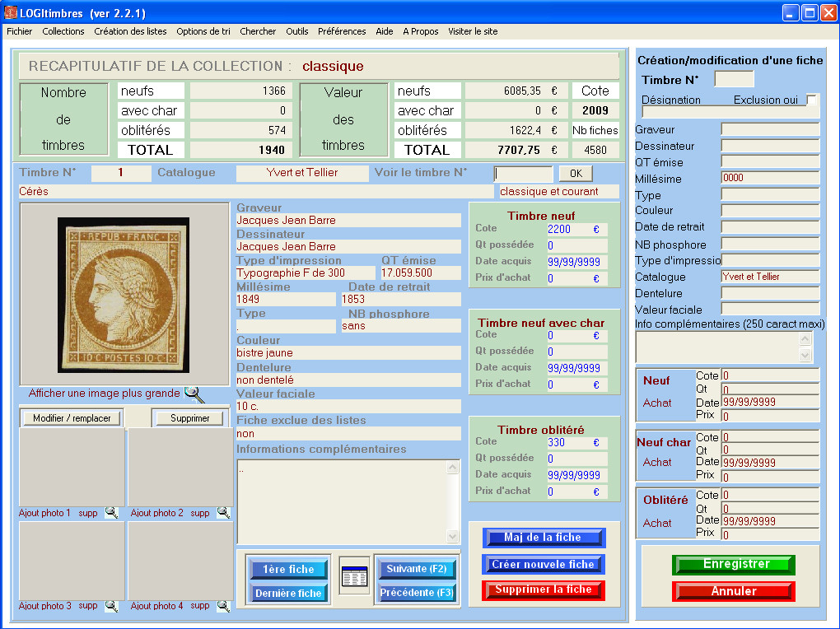The image size is (840, 629).
Task: Click the Info complémentaires text area
Action: click(718, 347)
